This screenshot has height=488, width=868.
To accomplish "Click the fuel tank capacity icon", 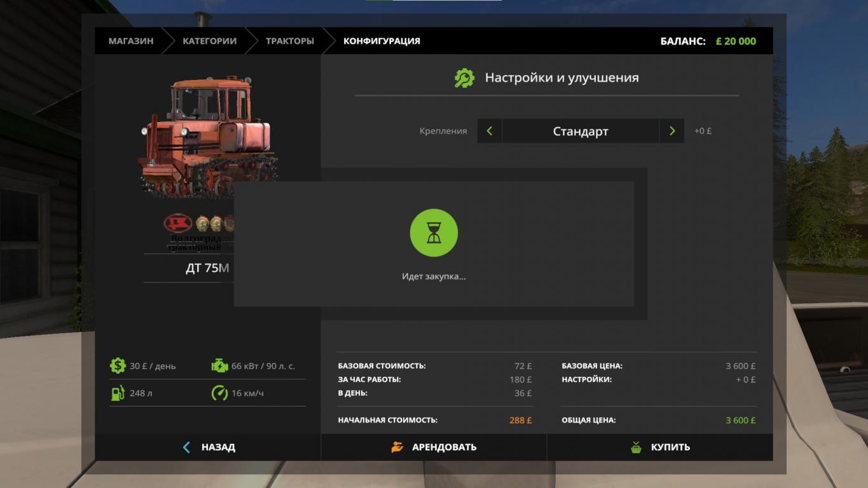I will (x=118, y=393).
